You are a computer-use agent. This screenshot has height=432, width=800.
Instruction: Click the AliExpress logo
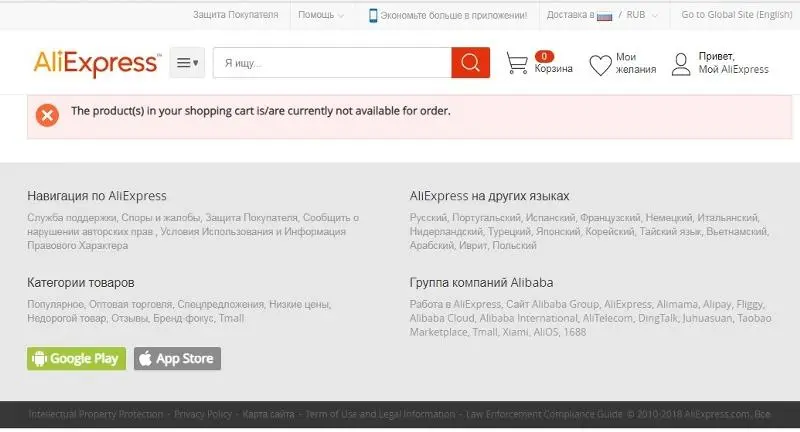[x=97, y=63]
